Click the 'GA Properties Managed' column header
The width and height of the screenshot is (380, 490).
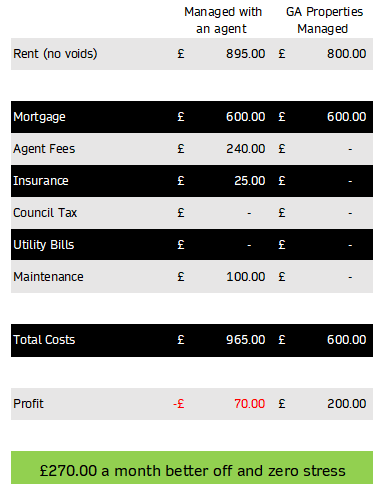point(324,20)
